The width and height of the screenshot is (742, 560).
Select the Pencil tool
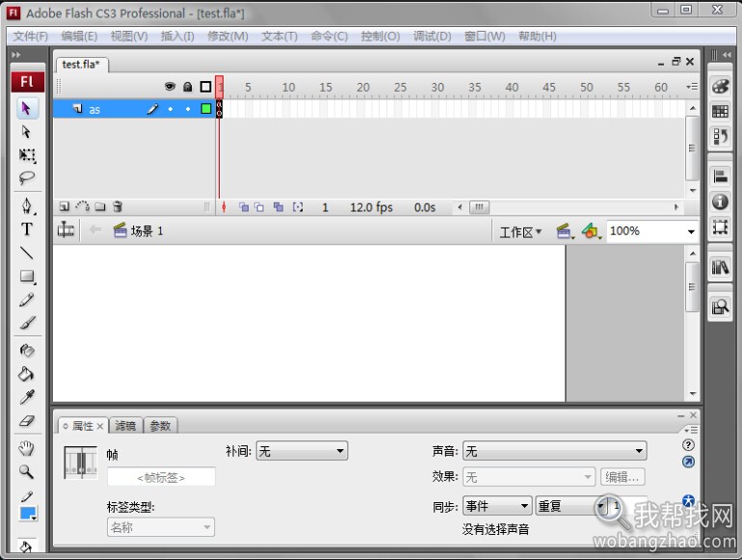(27, 300)
